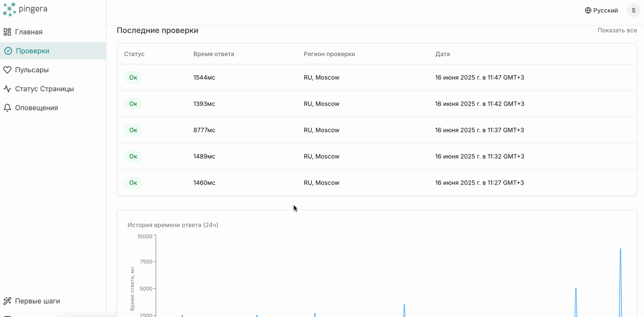Click the Показать все link
Image resolution: width=644 pixels, height=317 pixels.
617,30
